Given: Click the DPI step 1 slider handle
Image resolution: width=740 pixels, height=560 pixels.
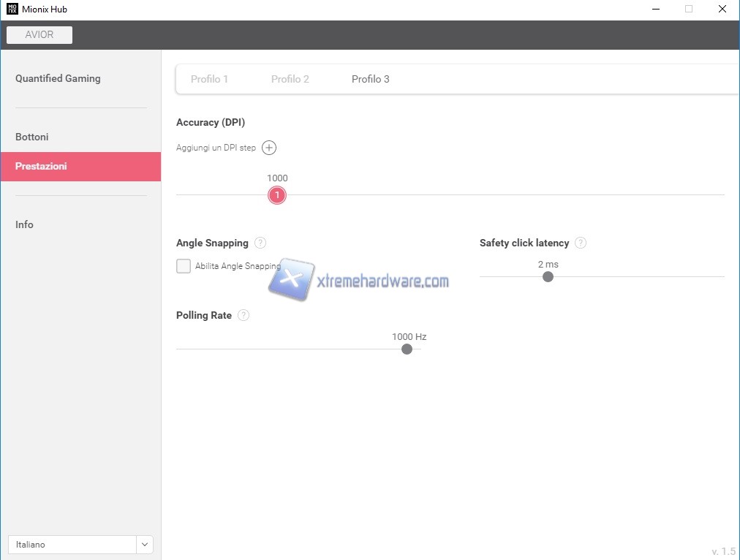Looking at the screenshot, I should (277, 195).
